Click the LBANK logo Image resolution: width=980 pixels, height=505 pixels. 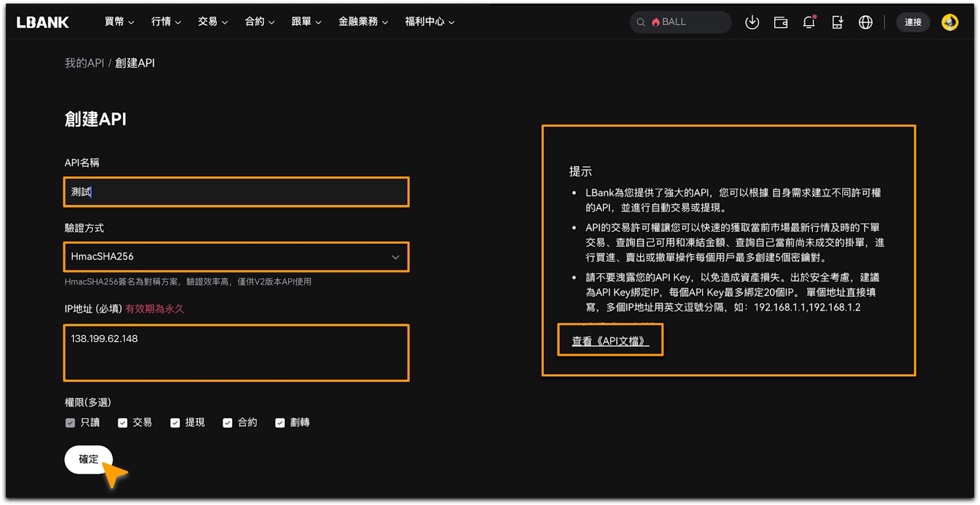click(42, 22)
